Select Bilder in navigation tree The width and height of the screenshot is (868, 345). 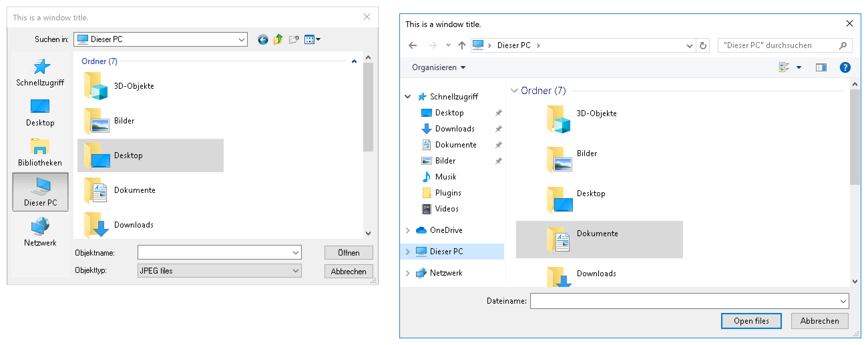pos(445,161)
